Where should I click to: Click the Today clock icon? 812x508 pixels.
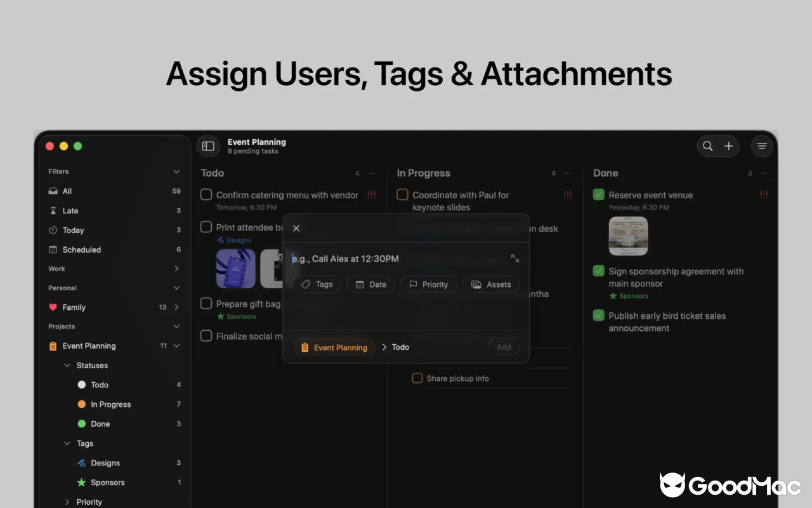pyautogui.click(x=53, y=230)
